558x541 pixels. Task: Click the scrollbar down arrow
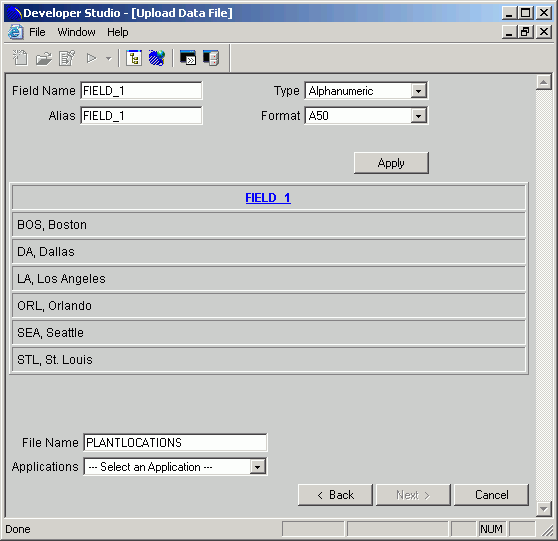[543, 509]
